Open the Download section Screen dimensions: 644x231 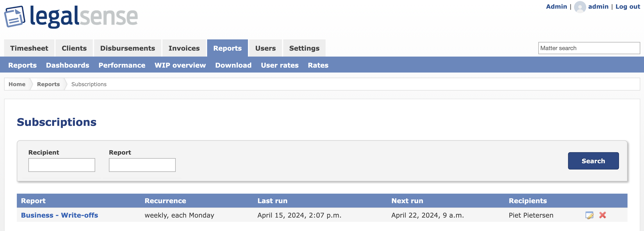(x=233, y=65)
